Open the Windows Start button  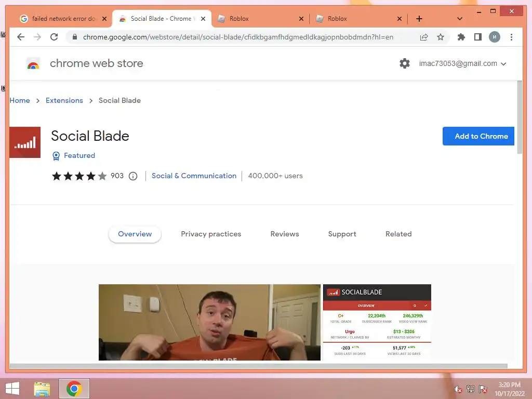point(12,389)
